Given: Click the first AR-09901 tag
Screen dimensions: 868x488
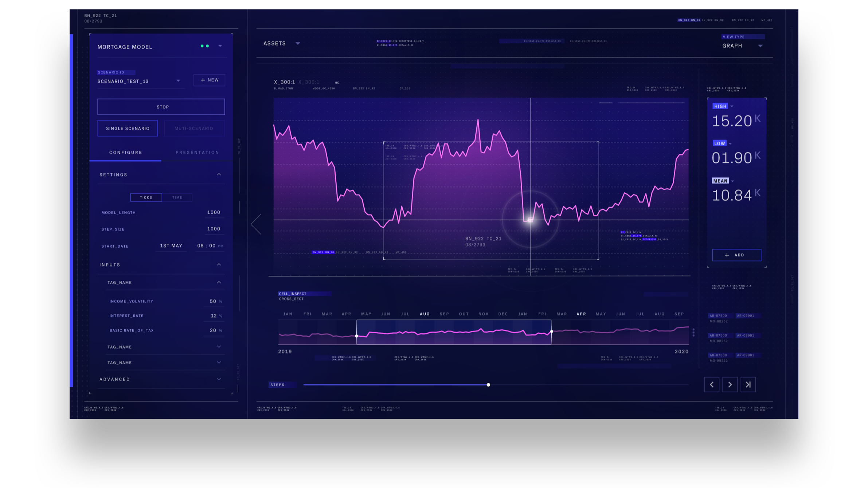Looking at the screenshot, I should coord(745,316).
